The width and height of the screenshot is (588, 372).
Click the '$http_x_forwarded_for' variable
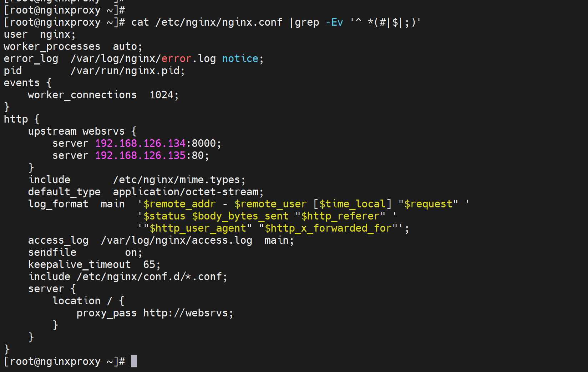click(x=328, y=228)
